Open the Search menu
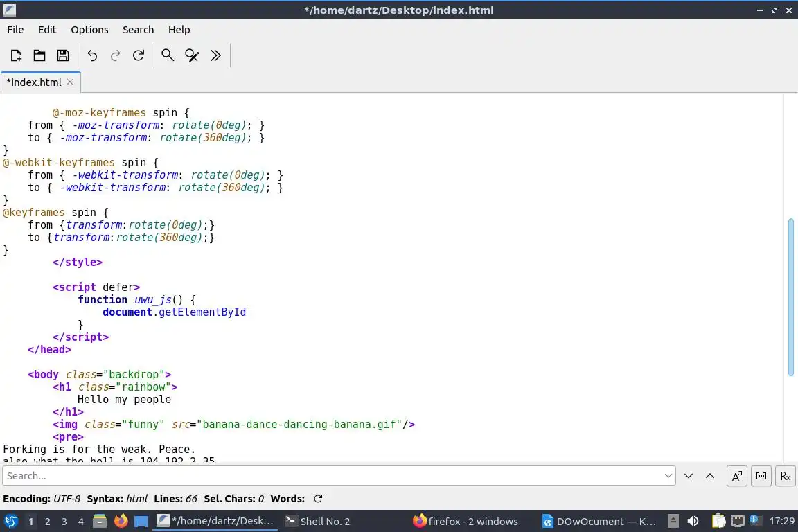Viewport: 798px width, 532px height. tap(138, 30)
